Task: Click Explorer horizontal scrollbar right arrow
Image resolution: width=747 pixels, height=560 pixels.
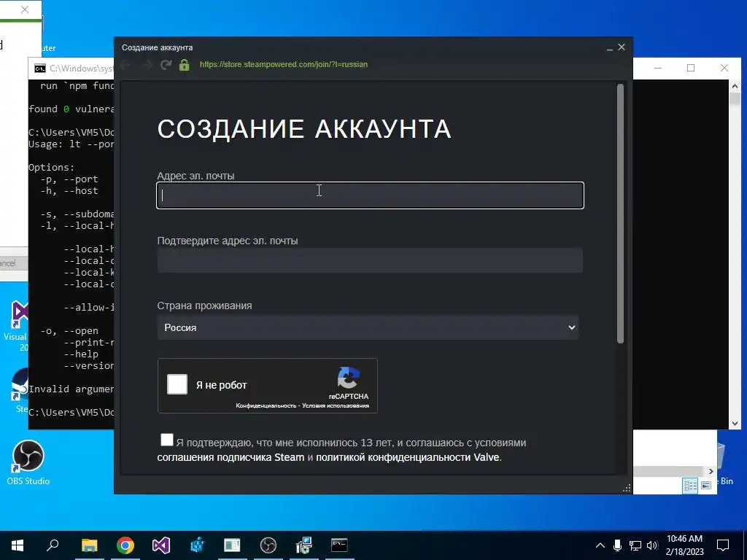Action: 711,472
